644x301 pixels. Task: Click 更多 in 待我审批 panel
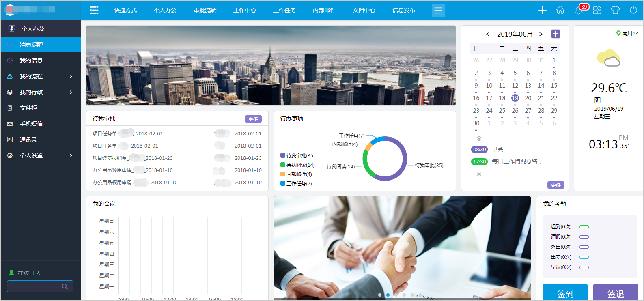click(x=253, y=119)
